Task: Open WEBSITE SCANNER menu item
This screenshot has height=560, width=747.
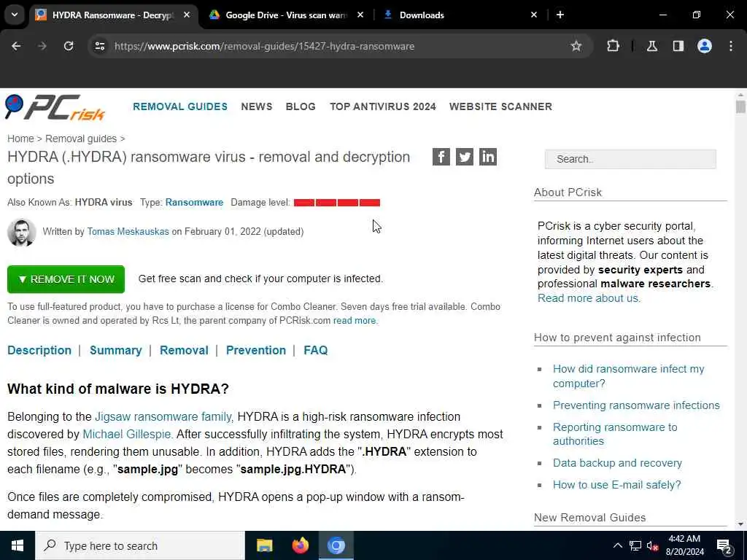Action: (x=500, y=106)
